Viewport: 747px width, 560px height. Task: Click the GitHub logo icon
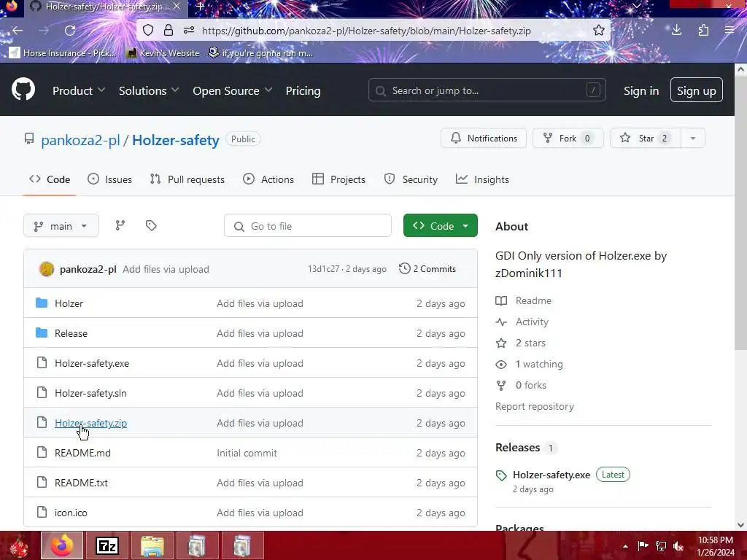pos(23,89)
